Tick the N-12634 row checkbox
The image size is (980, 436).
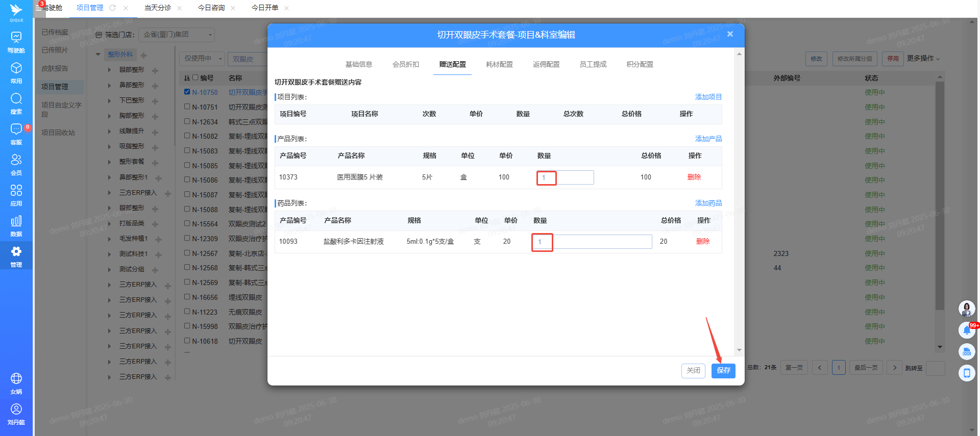[x=187, y=122]
